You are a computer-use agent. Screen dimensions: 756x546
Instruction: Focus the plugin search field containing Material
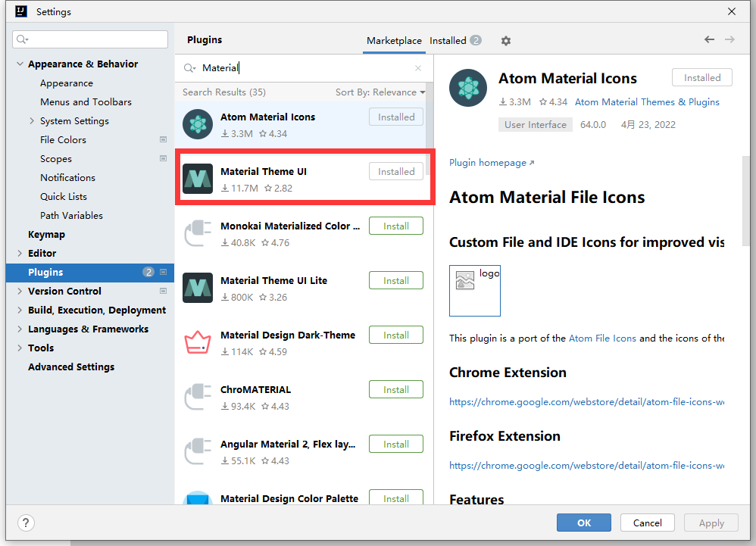(304, 68)
